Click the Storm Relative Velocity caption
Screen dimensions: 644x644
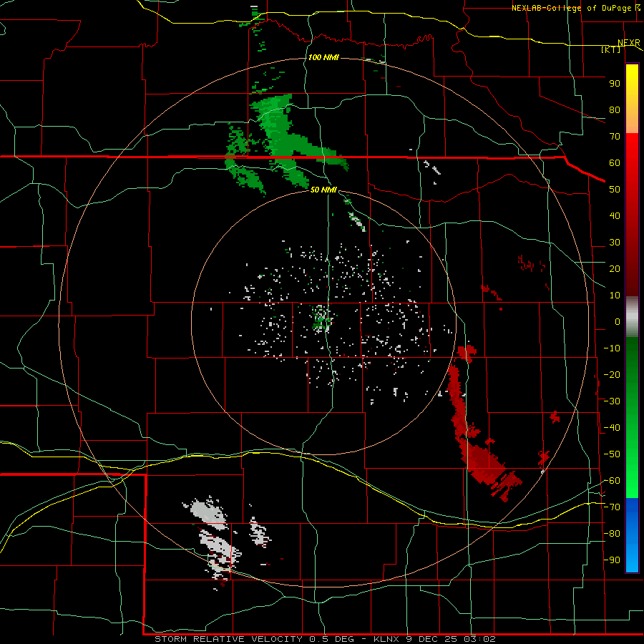(x=325, y=639)
